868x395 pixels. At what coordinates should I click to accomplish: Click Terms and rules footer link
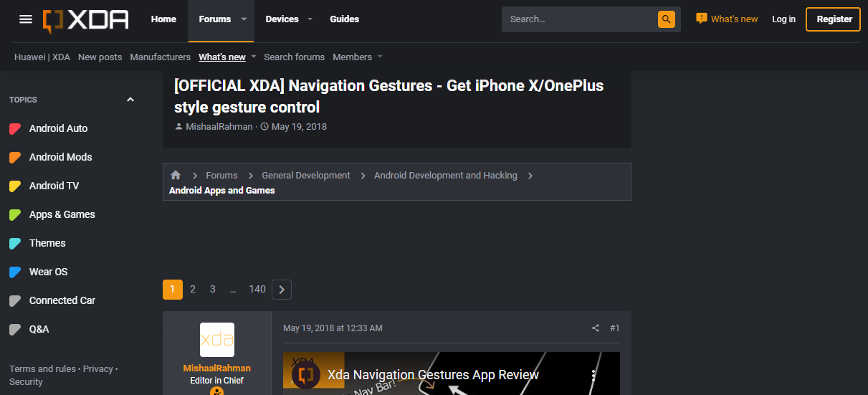click(x=42, y=369)
